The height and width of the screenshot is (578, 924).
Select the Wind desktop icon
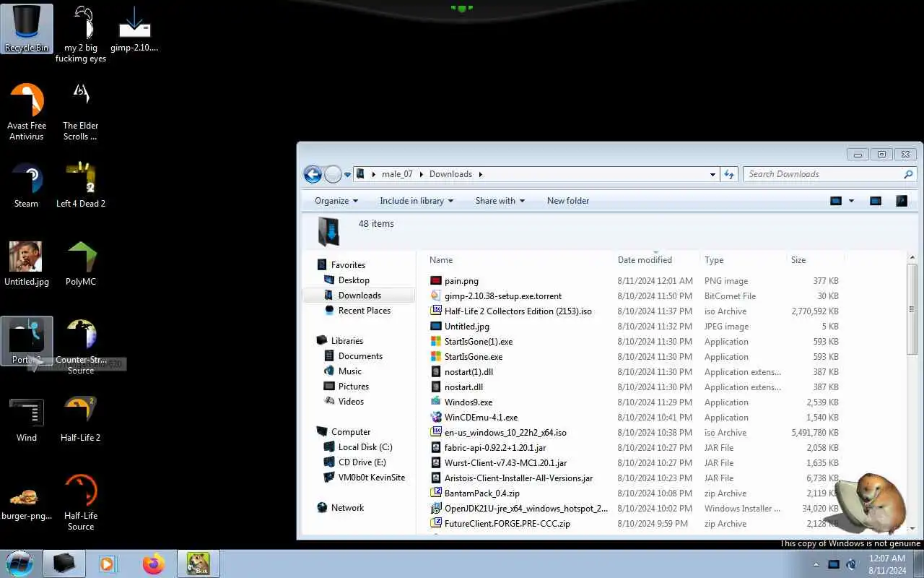27,420
